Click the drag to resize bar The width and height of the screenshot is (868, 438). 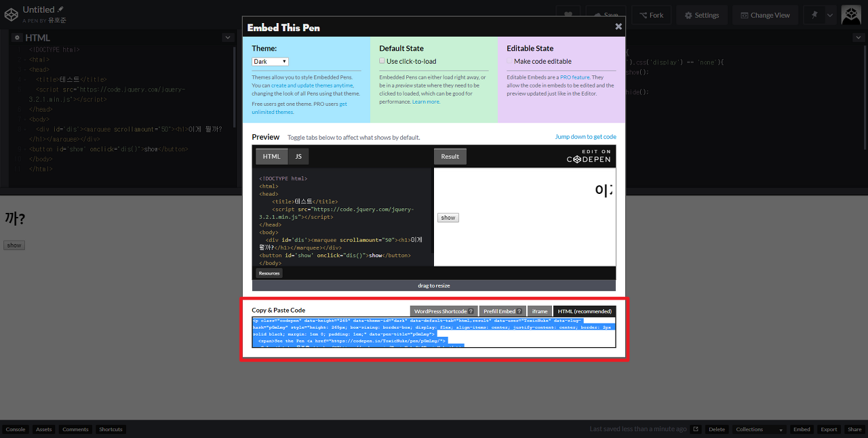[x=434, y=285]
